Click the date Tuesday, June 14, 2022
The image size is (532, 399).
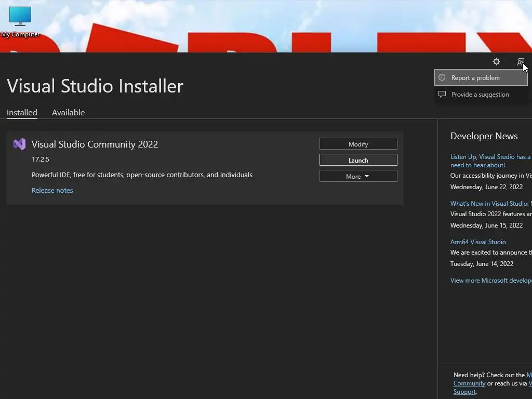(x=482, y=263)
